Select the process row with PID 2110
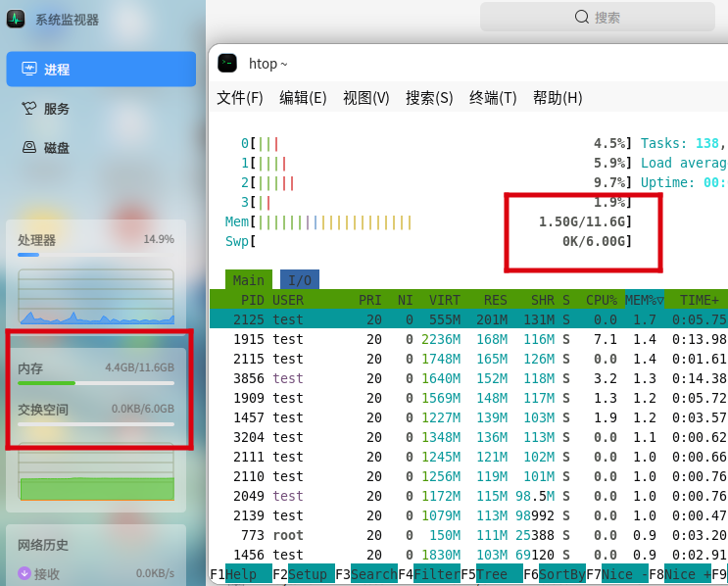The image size is (728, 586). click(x=469, y=476)
